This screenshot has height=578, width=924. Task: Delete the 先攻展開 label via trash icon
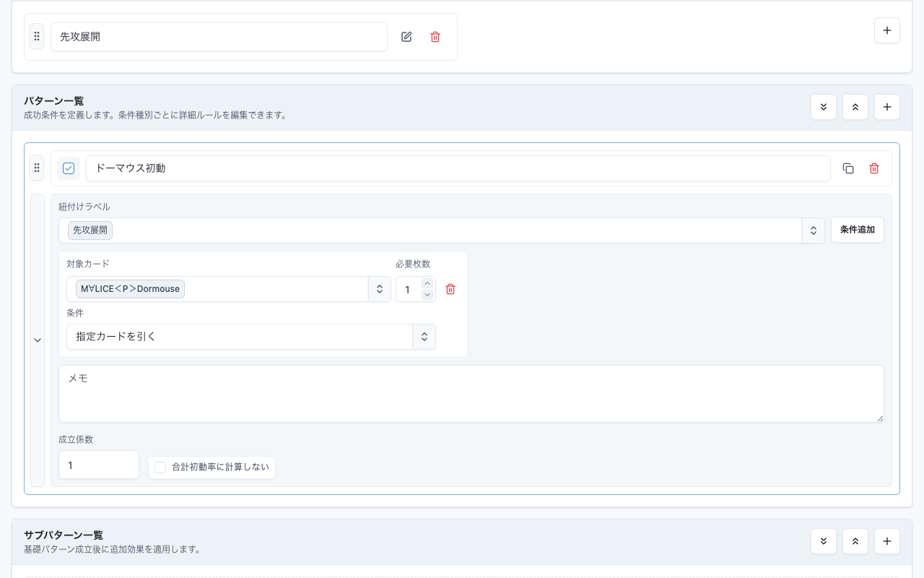[435, 37]
